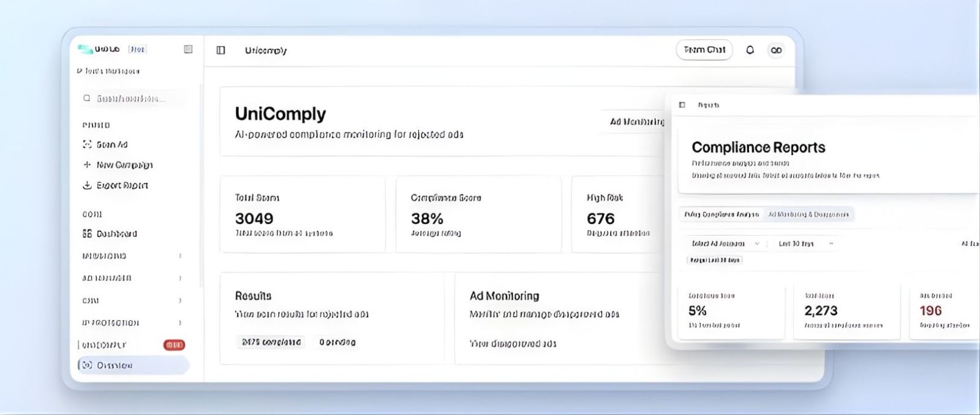Click the infinity avatar icon in header

tap(776, 50)
